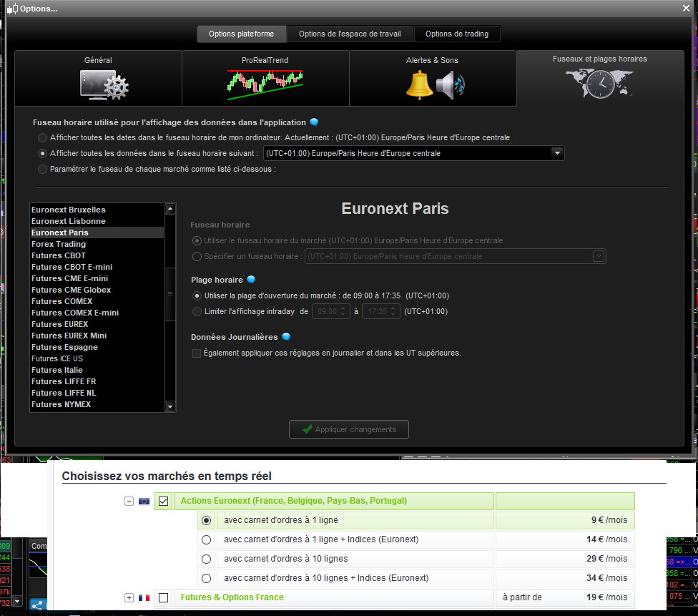Select 'avec carnet d'ordres à 1 ligne' radio
698x616 pixels.
coord(206,520)
